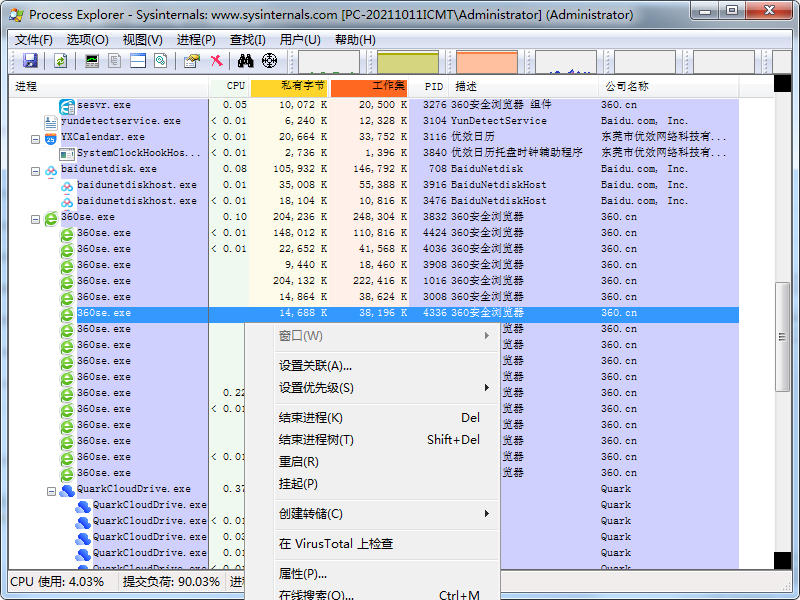Click the Save floppy disk toolbar icon
Screen dimensions: 800x600
[x=30, y=61]
